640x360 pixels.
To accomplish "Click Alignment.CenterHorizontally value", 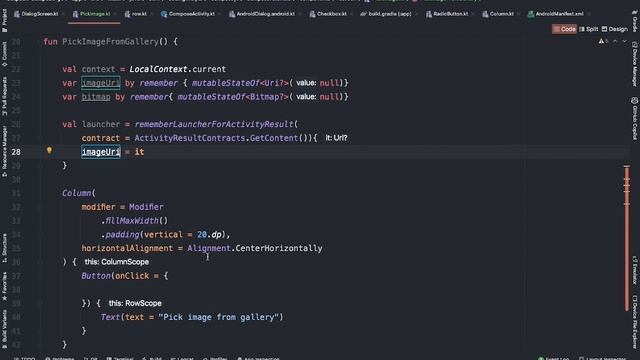I will pos(255,248).
